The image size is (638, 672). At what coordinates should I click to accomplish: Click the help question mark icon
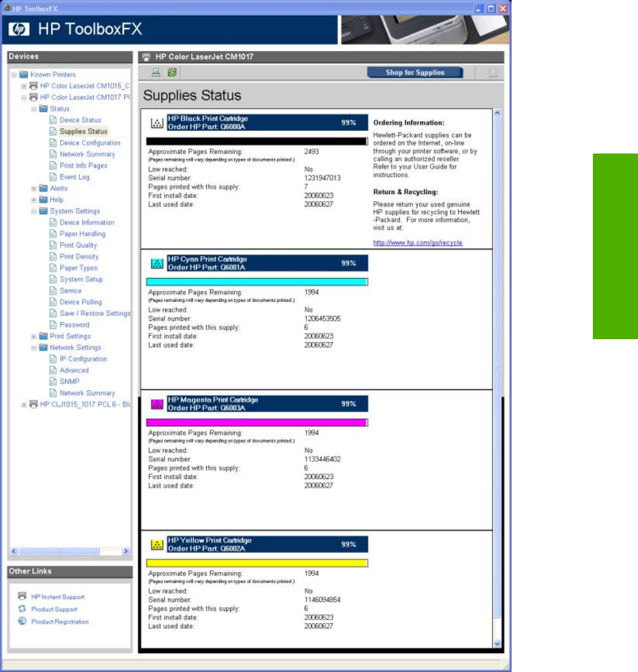coord(493,73)
